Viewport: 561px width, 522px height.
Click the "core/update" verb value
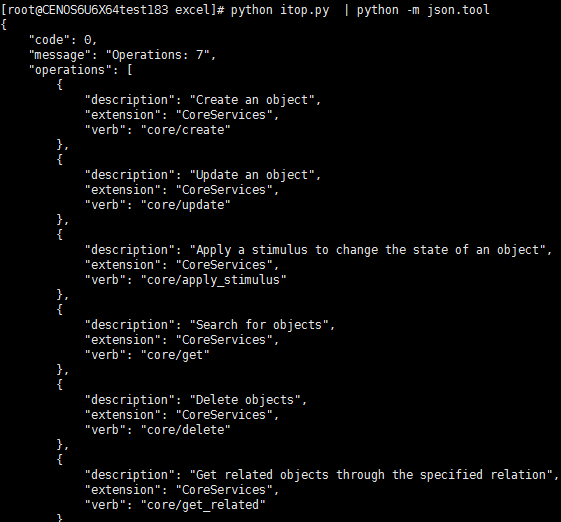[186, 205]
